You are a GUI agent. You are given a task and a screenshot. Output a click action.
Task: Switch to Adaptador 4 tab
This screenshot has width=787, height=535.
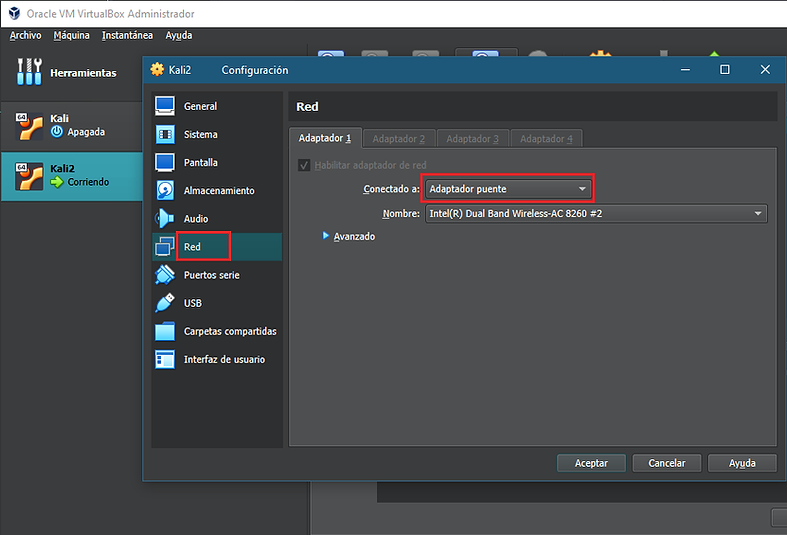546,139
